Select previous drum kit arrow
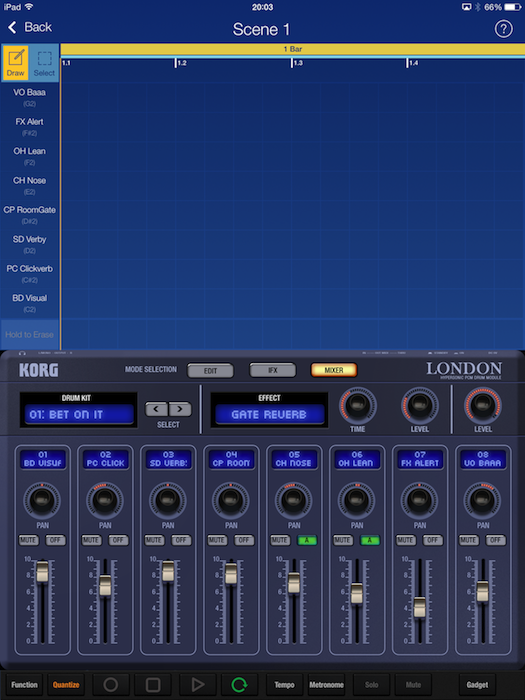This screenshot has height=700, width=525. click(x=156, y=409)
